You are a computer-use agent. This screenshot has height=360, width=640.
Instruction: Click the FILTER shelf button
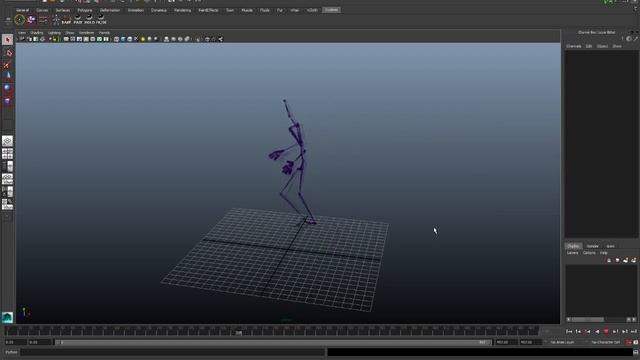(x=101, y=20)
